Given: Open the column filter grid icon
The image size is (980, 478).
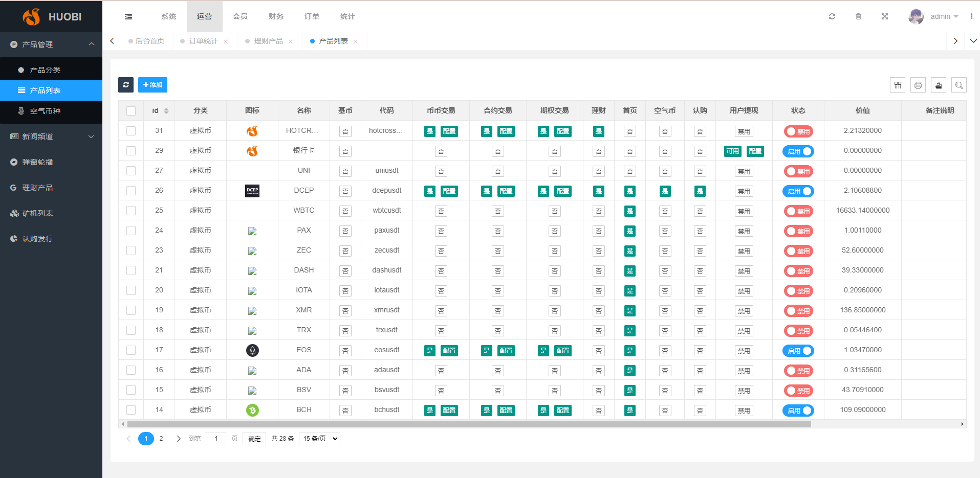Looking at the screenshot, I should click(898, 85).
